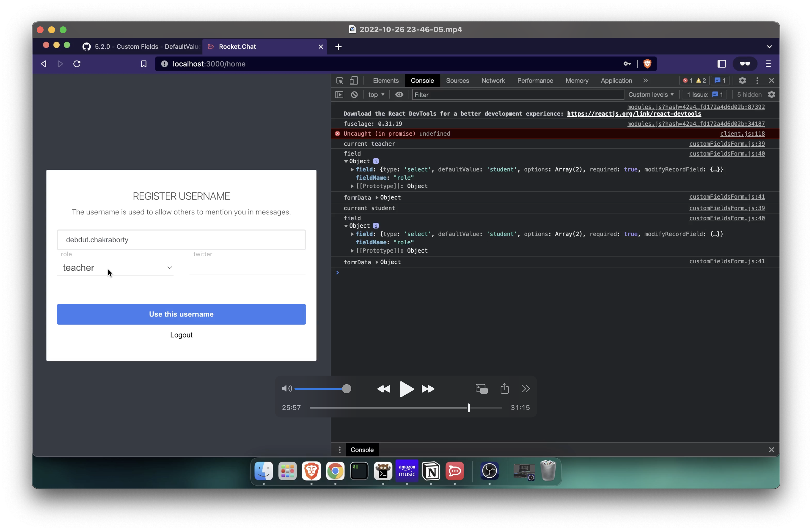This screenshot has height=531, width=812.
Task: Open the Custom levels dropdown
Action: click(651, 95)
